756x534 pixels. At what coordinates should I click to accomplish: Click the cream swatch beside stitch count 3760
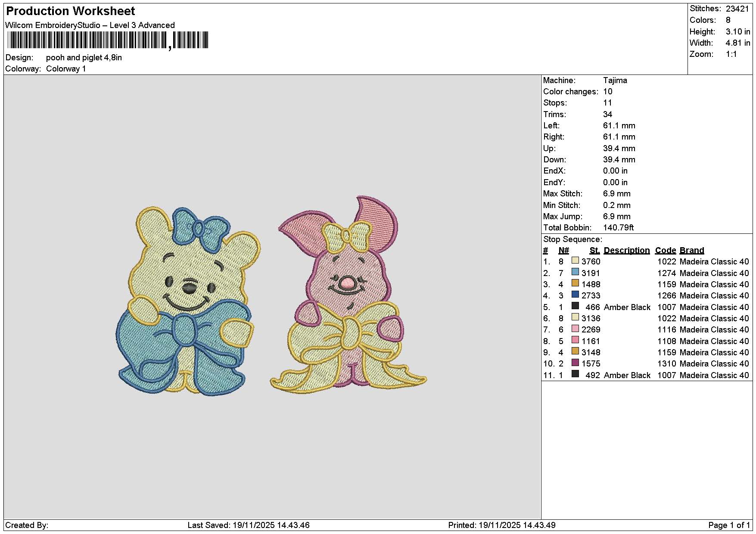[575, 261]
